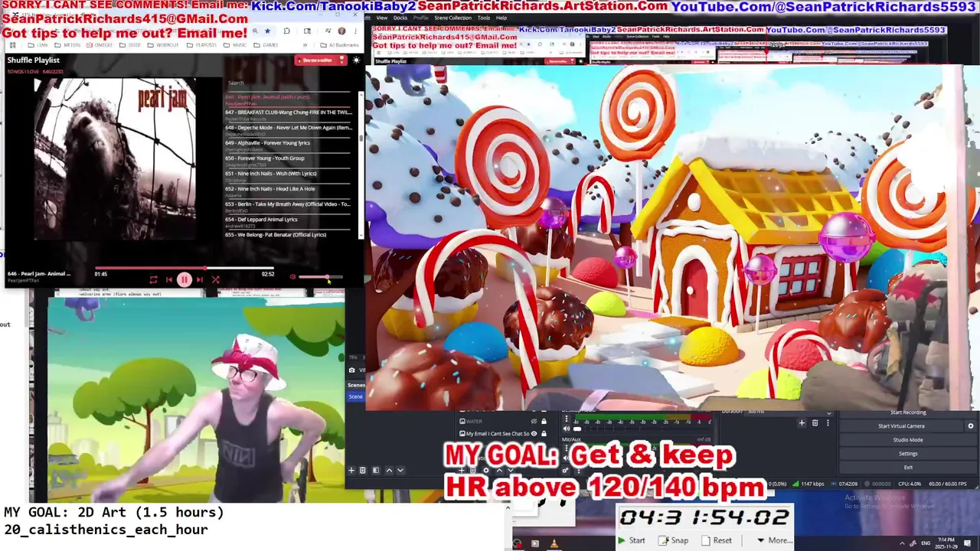
Task: Skip to next track in music player
Action: (200, 280)
